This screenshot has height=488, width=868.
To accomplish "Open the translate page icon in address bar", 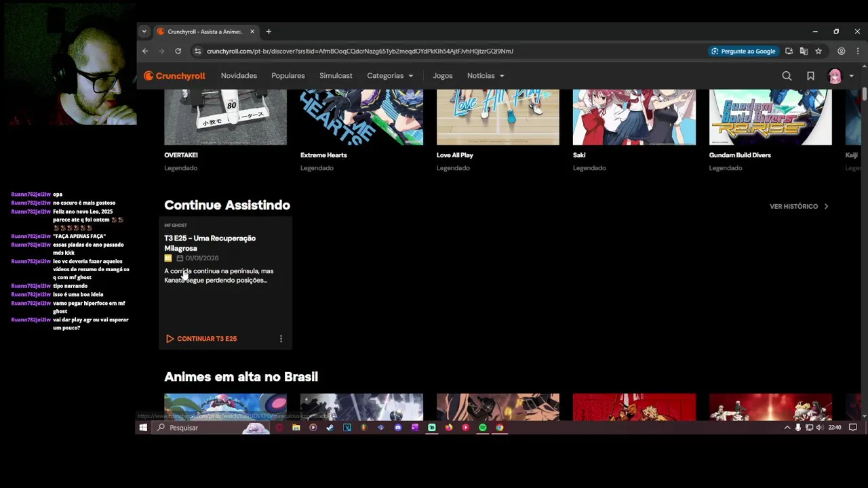I will coord(804,51).
